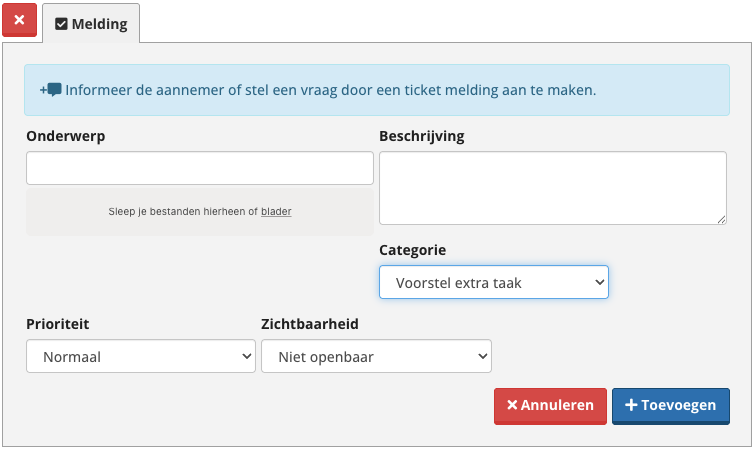
Task: Click the X icon inside the Annuleren button
Action: coord(512,406)
